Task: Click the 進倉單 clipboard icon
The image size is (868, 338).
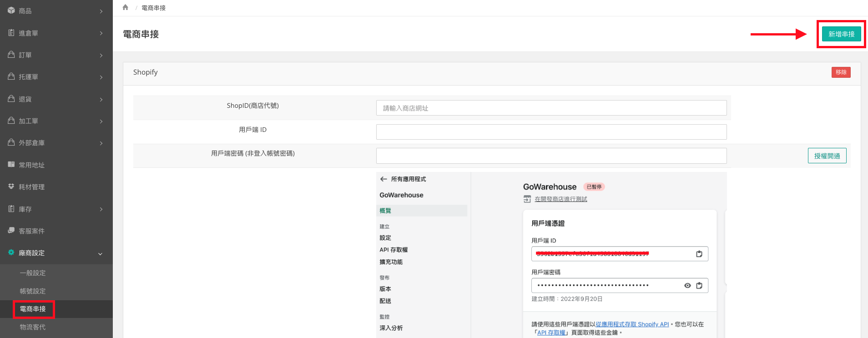Action: click(x=11, y=33)
